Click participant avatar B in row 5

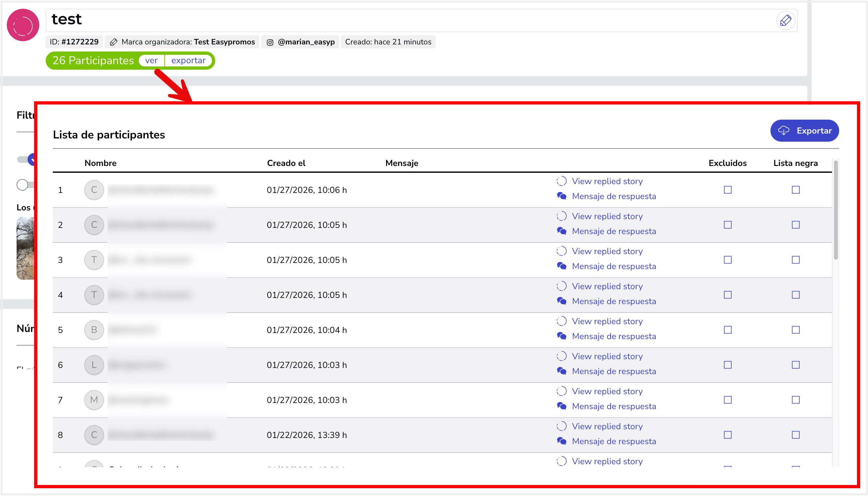tap(94, 330)
